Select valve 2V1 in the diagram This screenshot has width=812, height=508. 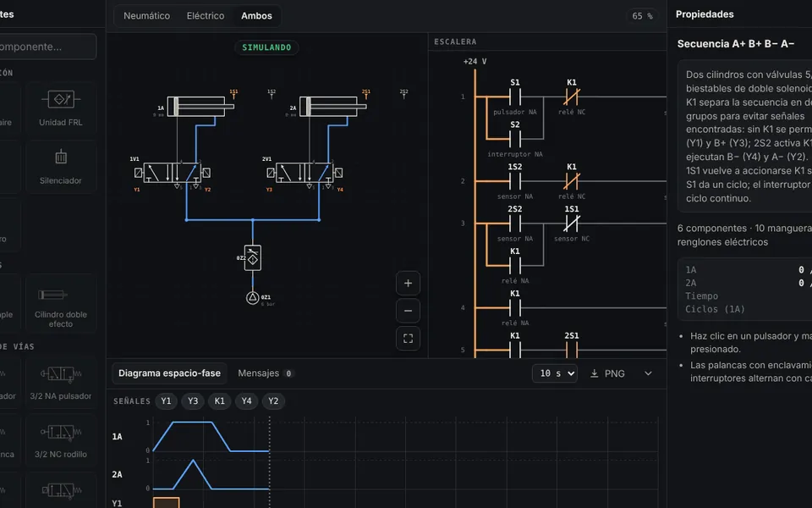(x=305, y=173)
